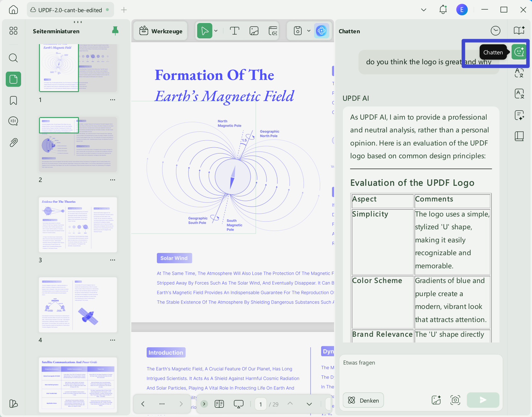Click the Evaluation of the UPDF Logo heading
The width and height of the screenshot is (532, 417).
point(412,183)
